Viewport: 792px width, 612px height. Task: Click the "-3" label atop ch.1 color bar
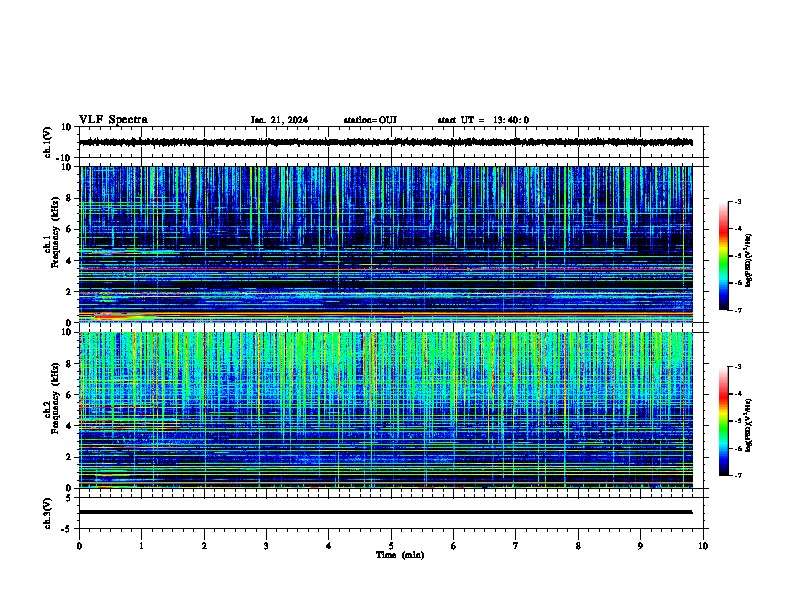tap(738, 201)
